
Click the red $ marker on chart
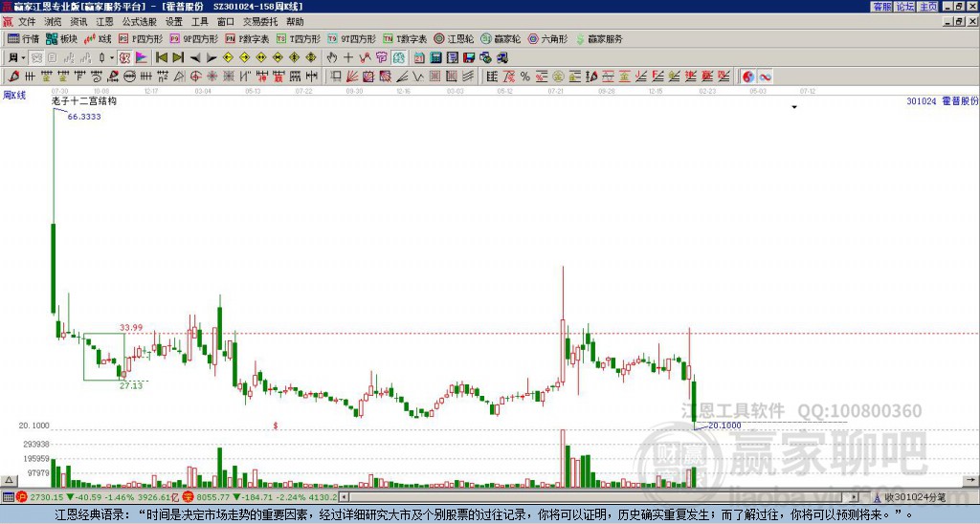pyautogui.click(x=275, y=426)
